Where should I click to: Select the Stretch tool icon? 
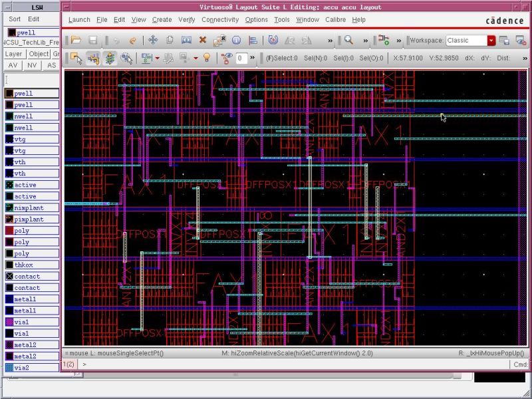tap(185, 41)
